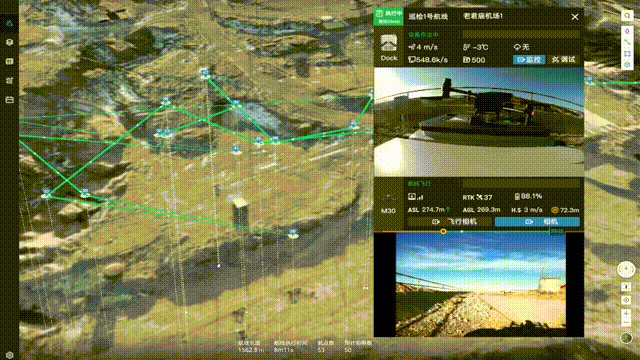The width and height of the screenshot is (640, 360).
Task: Click the RTK 37 satellites reading
Action: pos(477,197)
